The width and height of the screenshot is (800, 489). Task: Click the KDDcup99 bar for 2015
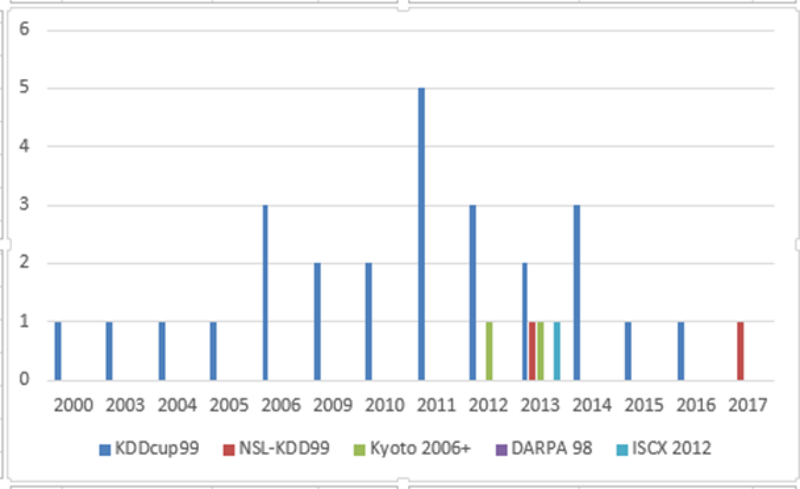point(628,351)
